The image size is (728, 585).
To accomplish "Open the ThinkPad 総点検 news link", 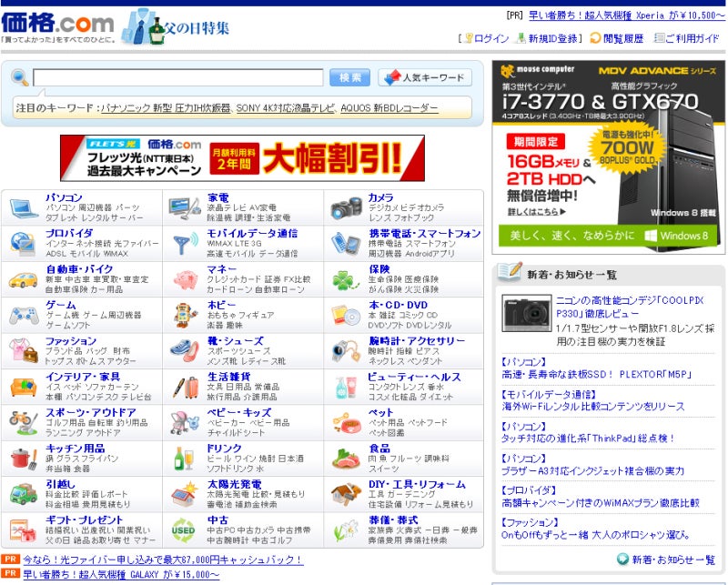I will pos(588,439).
